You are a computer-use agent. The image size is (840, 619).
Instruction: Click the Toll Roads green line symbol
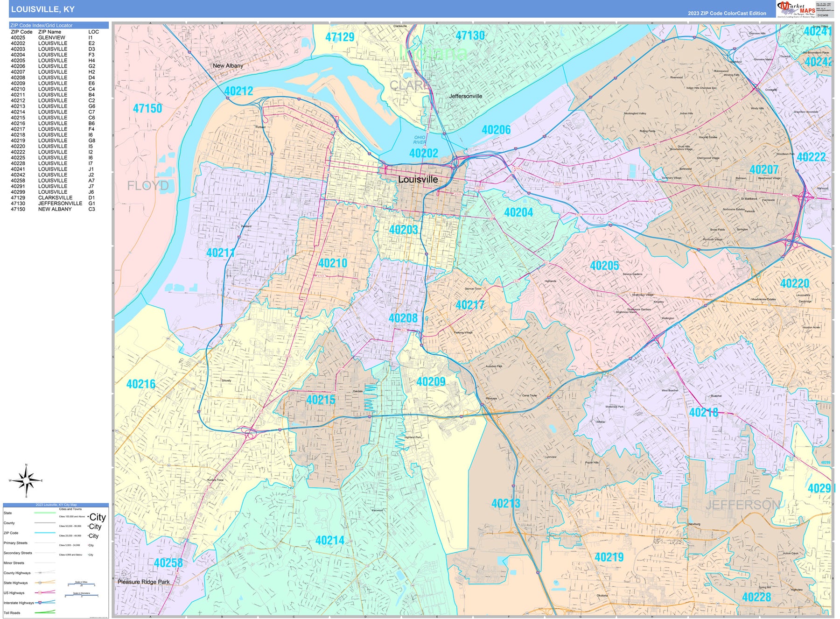pos(45,612)
